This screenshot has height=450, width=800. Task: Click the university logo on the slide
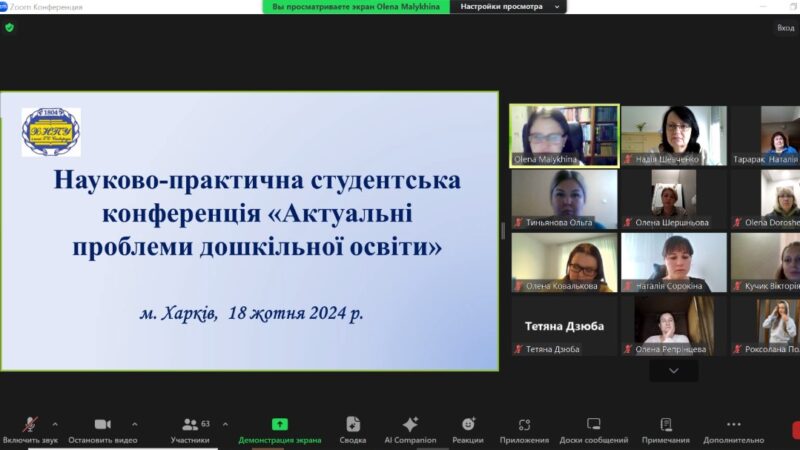(x=51, y=132)
